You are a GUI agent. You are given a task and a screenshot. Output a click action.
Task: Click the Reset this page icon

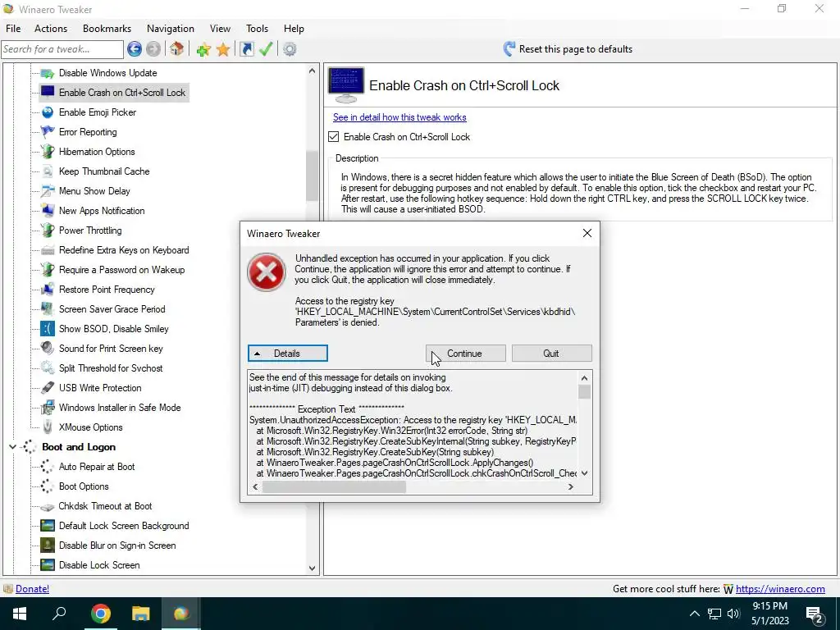[509, 49]
